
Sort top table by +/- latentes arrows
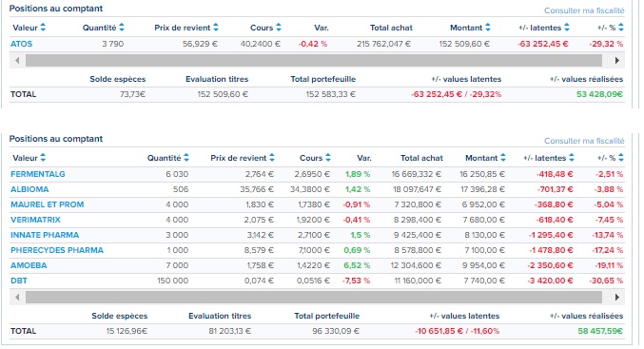pyautogui.click(x=567, y=28)
